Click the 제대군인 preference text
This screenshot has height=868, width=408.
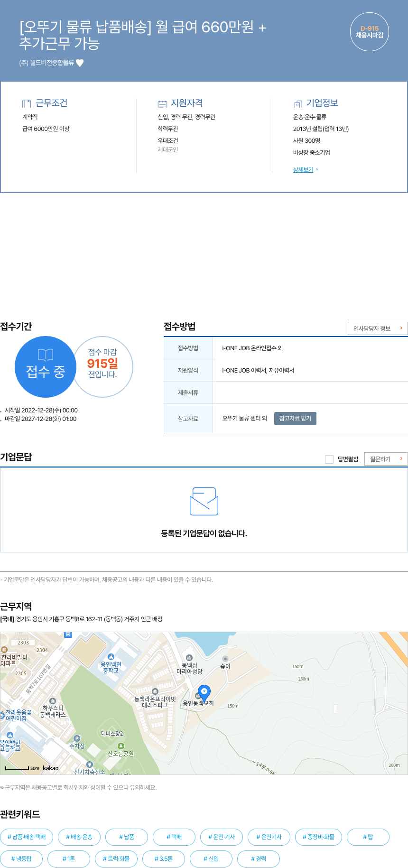click(x=168, y=150)
